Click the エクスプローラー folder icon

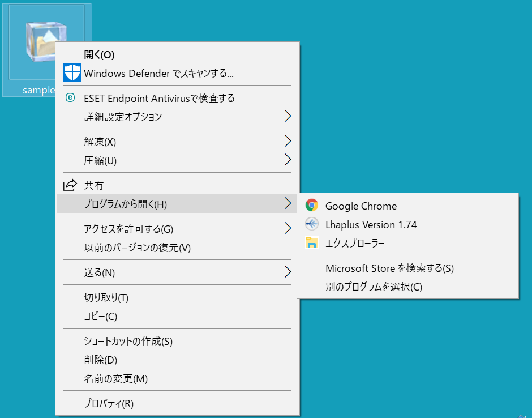311,243
